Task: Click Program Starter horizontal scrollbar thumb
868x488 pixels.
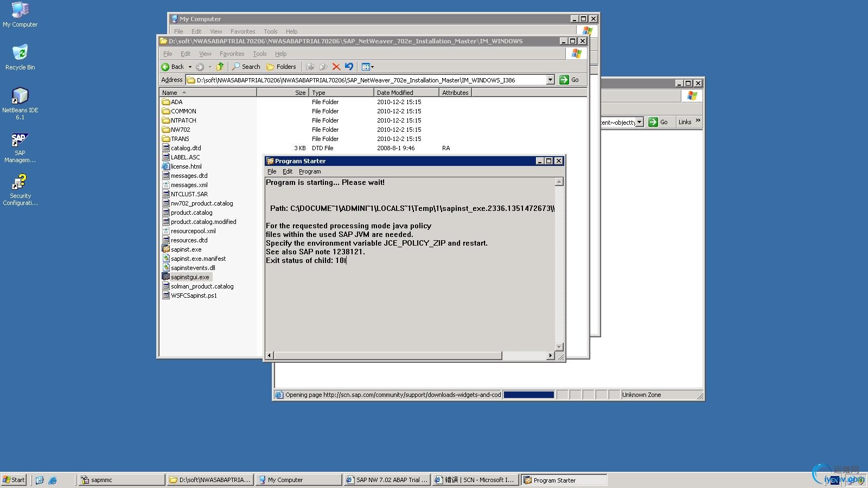Action: pos(388,356)
